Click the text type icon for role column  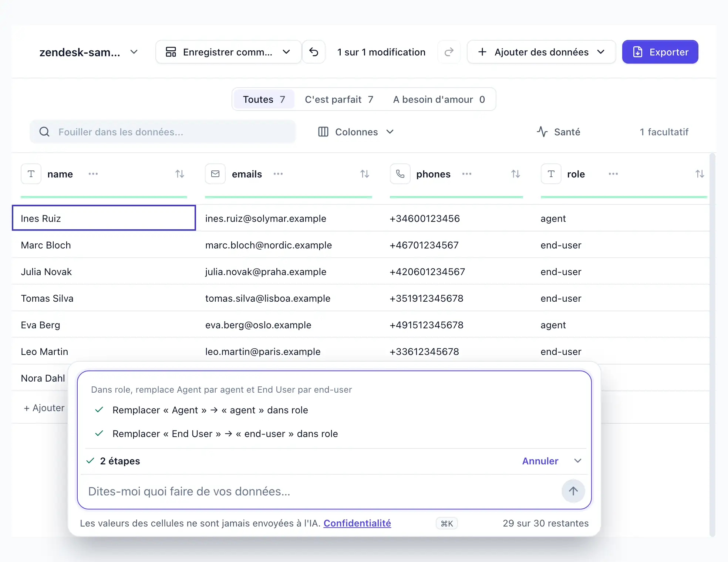point(551,174)
